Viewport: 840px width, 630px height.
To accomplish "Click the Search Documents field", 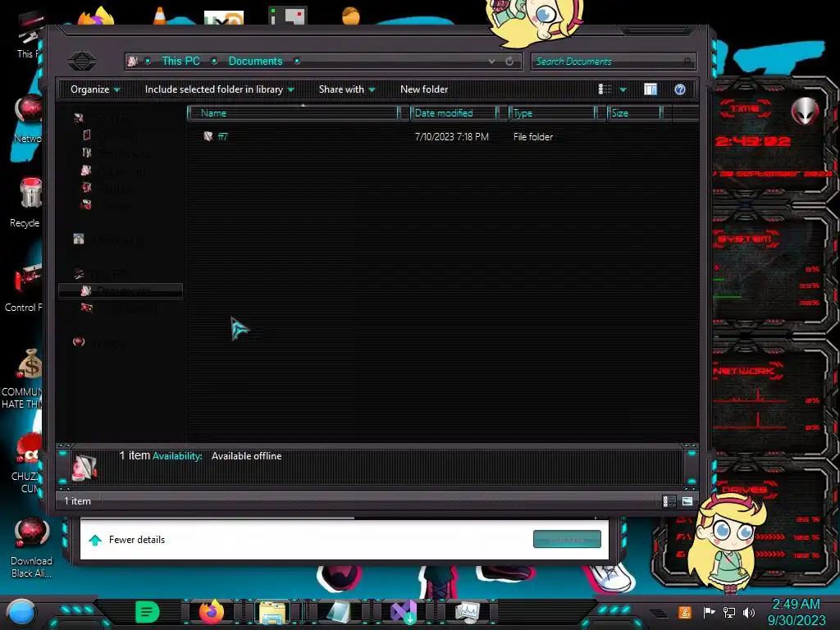I will (x=612, y=61).
